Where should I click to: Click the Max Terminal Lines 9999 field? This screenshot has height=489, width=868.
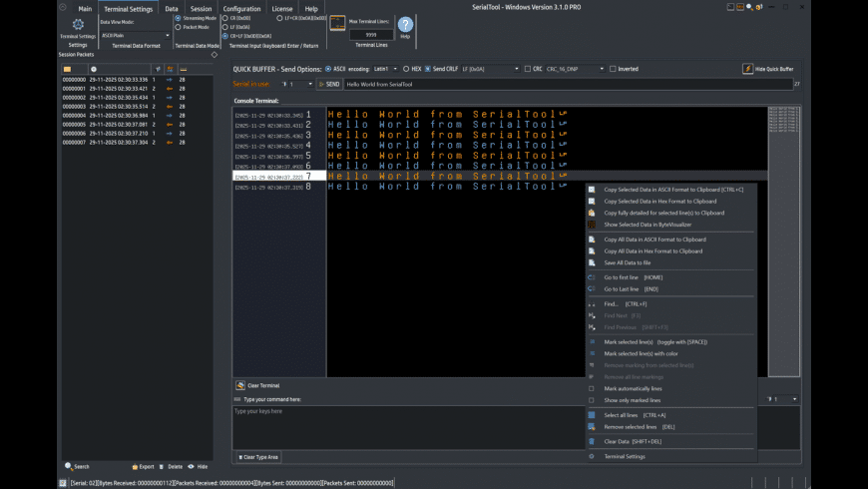click(x=371, y=34)
